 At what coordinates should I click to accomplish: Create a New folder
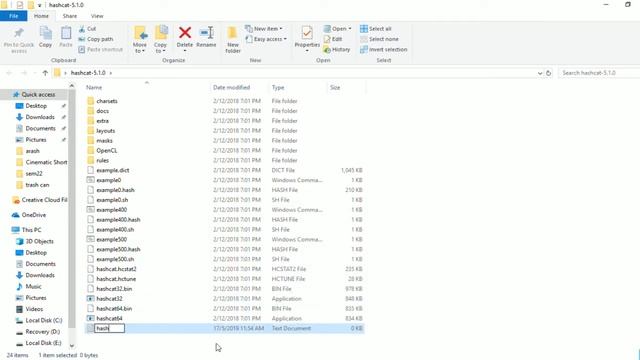coord(233,40)
